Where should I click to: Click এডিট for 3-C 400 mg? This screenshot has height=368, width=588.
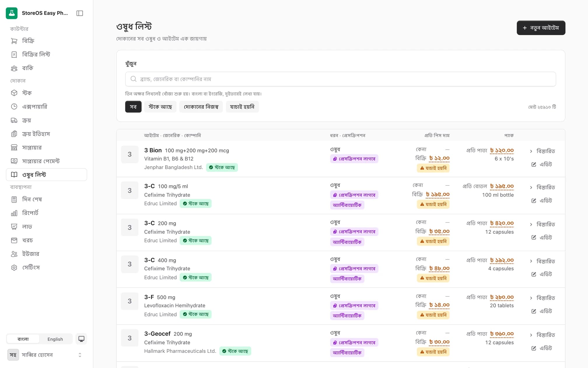point(542,274)
